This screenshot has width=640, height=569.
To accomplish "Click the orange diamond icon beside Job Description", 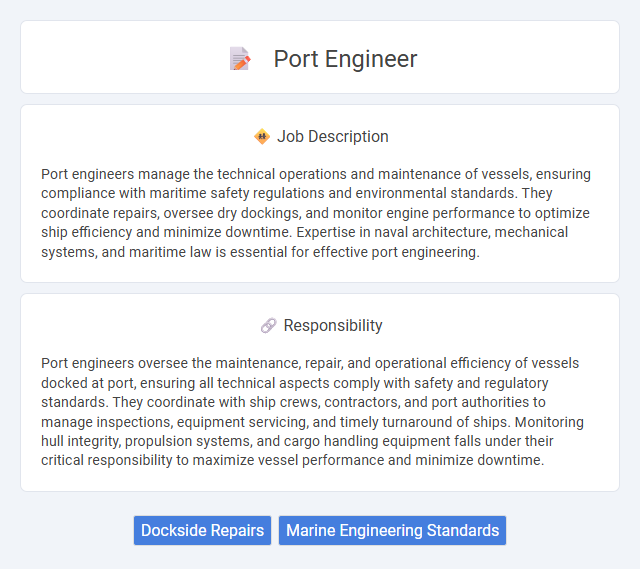I will point(262,137).
